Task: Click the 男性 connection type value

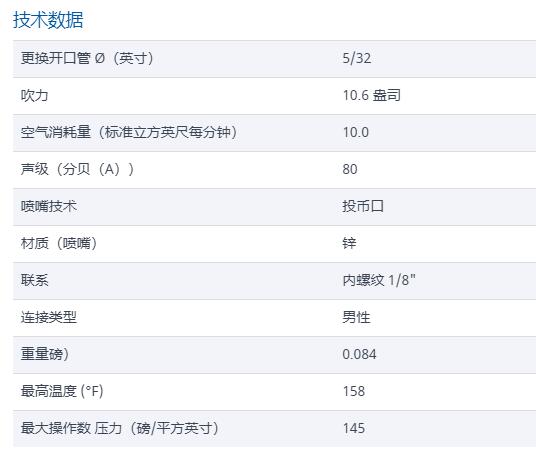Action: point(357,317)
